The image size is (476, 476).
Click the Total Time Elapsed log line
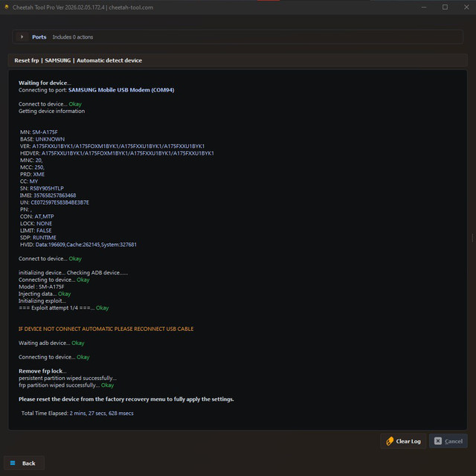[77, 414]
